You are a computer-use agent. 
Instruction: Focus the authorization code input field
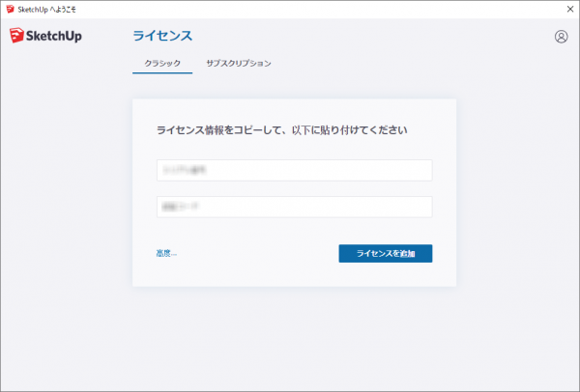(x=295, y=207)
